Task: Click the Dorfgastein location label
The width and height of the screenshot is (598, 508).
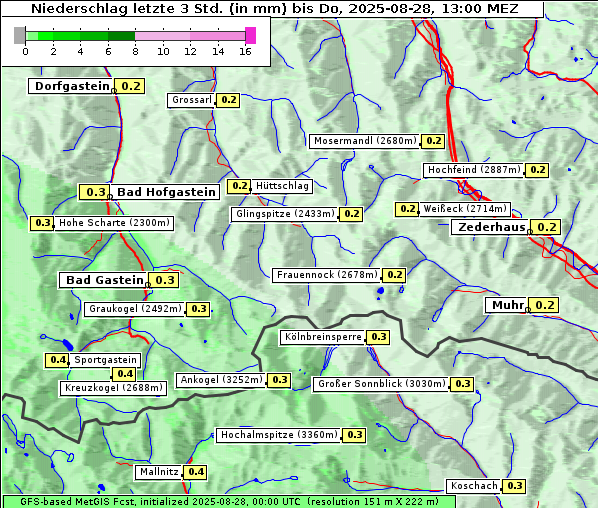Action: [71, 86]
